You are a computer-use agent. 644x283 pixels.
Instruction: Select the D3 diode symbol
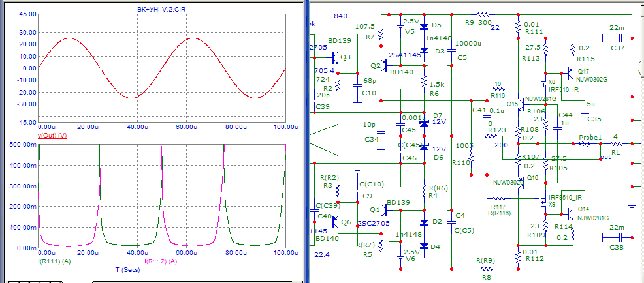[425, 51]
